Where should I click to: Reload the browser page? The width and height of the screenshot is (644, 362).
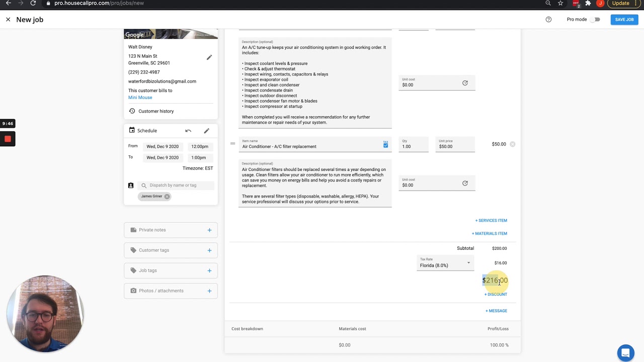(x=33, y=3)
